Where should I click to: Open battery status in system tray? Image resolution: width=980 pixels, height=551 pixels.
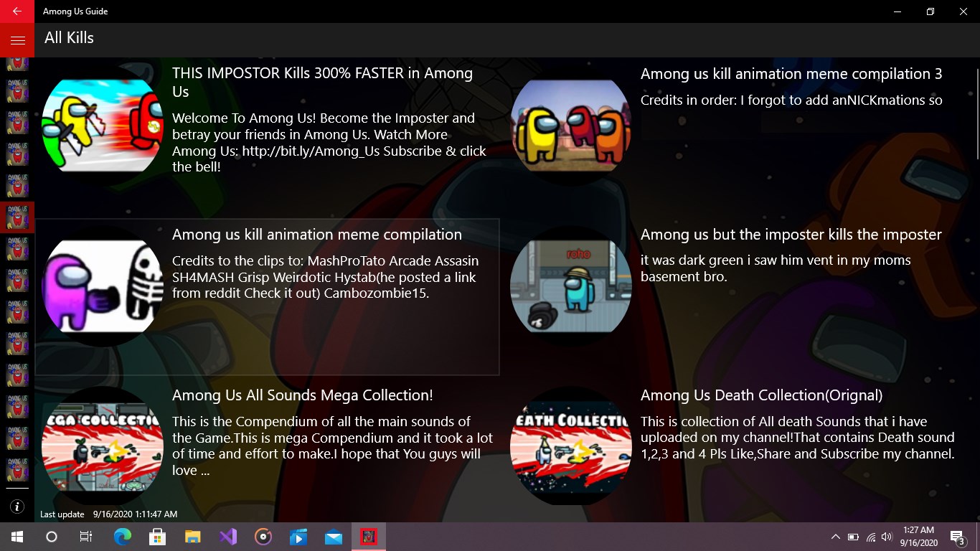[x=853, y=537]
